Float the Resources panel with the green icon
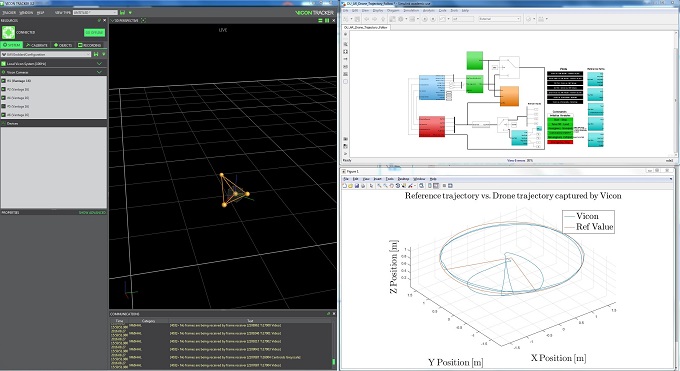The image size is (680, 371). click(x=99, y=20)
